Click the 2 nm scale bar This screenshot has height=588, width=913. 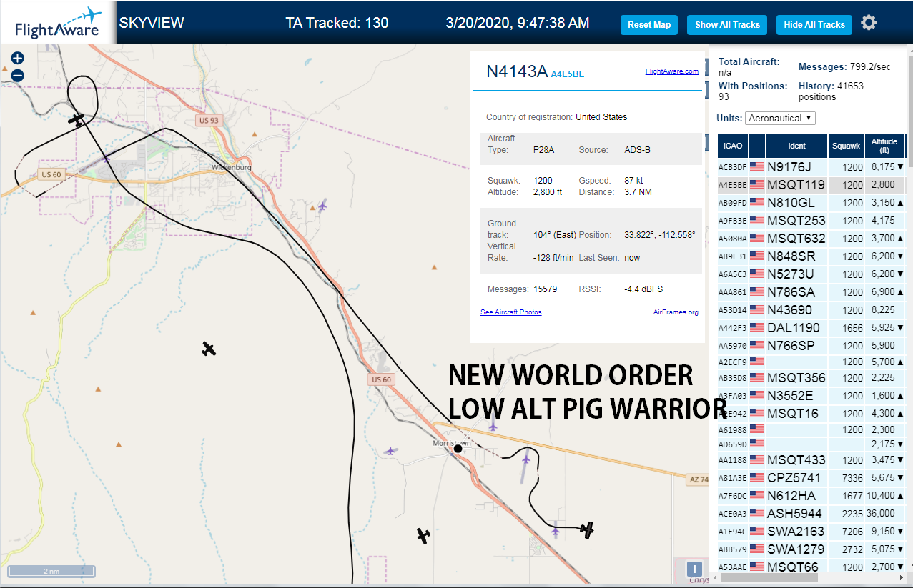51,572
